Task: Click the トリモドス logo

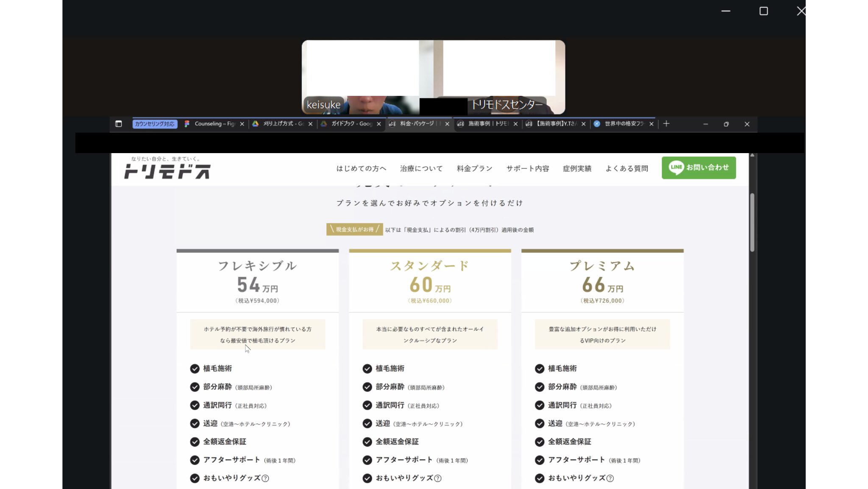Action: point(167,171)
